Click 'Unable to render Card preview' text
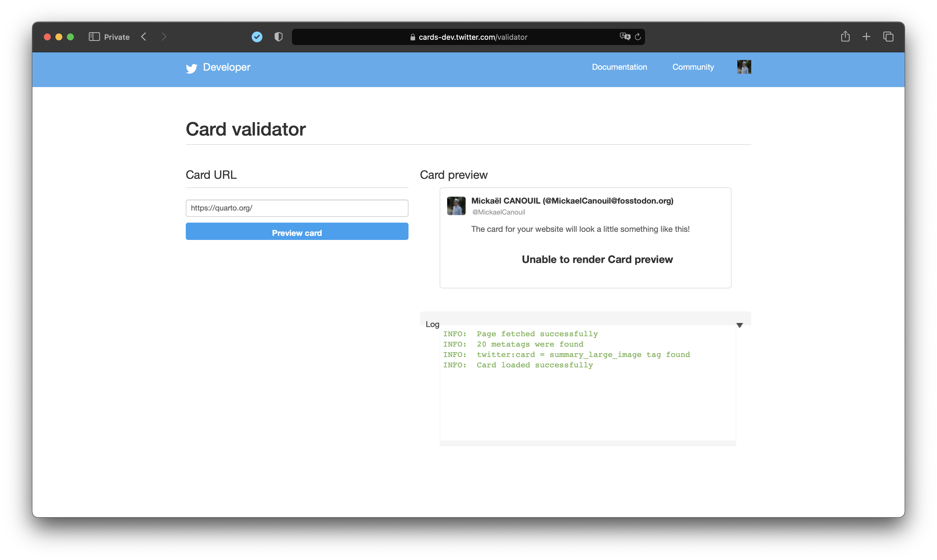937x560 pixels. 597,260
